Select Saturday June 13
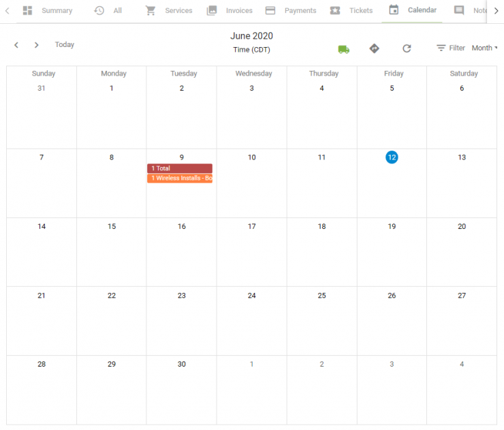This screenshot has width=504, height=430. pyautogui.click(x=462, y=157)
